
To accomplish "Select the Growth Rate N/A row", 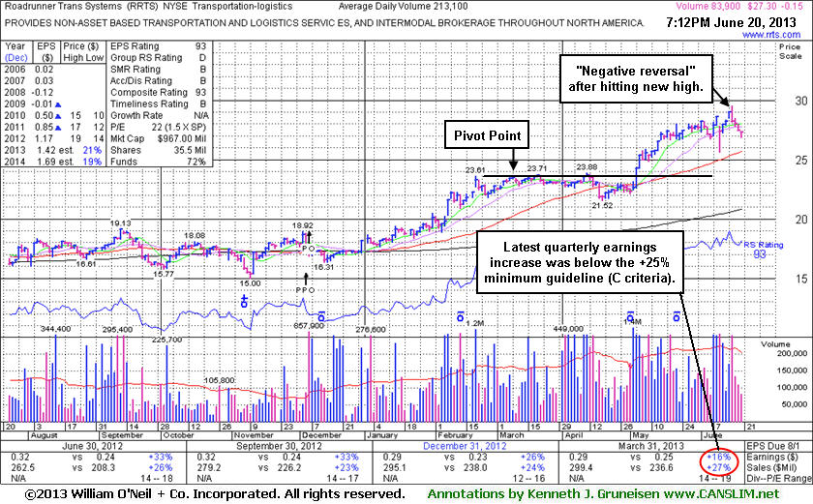I will click(x=158, y=115).
